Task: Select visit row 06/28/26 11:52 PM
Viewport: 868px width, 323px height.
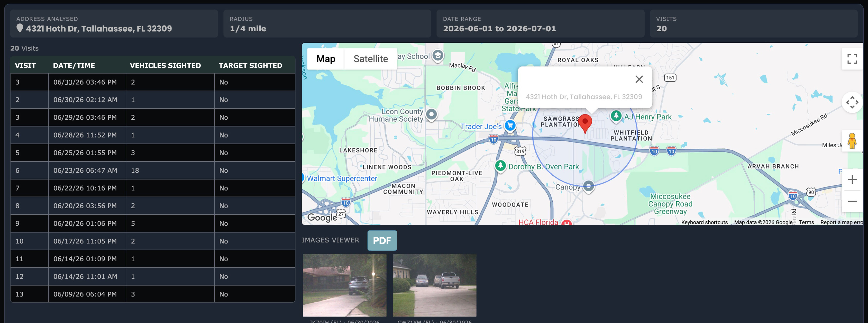Action: point(153,135)
